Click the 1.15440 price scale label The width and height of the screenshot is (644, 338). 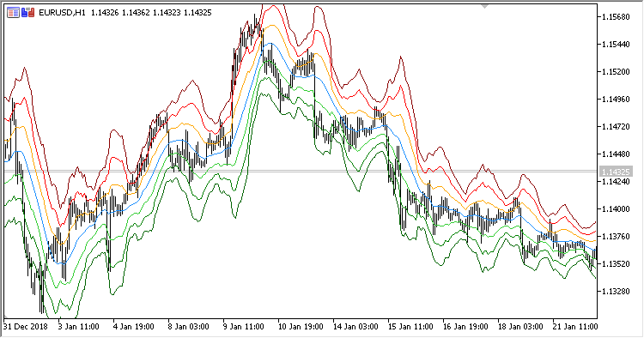[x=616, y=45]
